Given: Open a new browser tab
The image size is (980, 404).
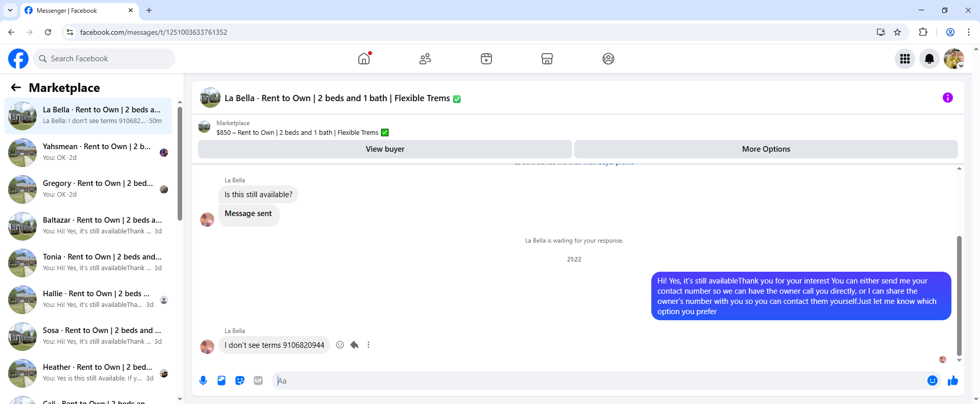Looking at the screenshot, I should click(149, 10).
